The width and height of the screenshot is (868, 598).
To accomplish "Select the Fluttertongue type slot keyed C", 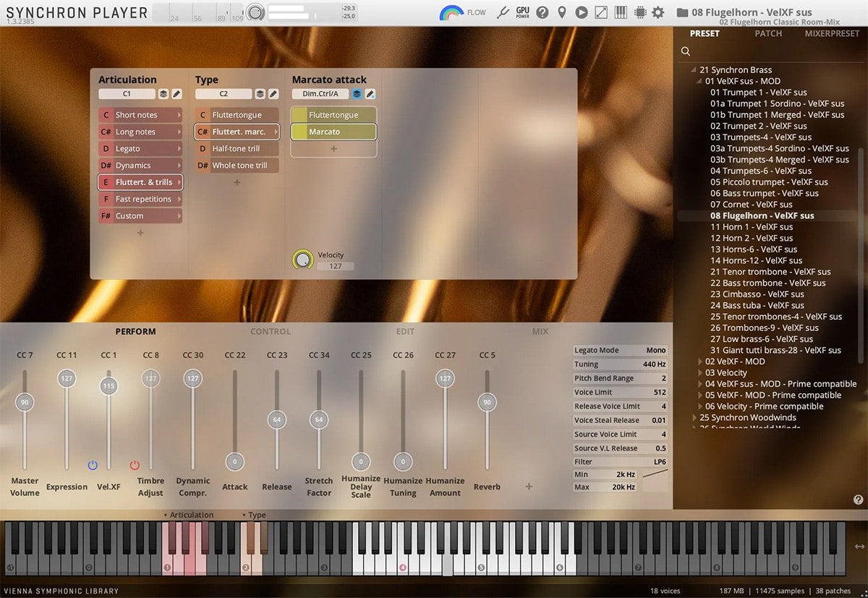I will coord(237,115).
